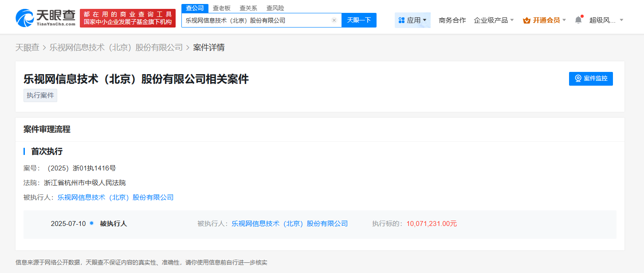This screenshot has width=644, height=273.
Task: Click the 10,071,231.00元 amount
Action: click(x=432, y=224)
